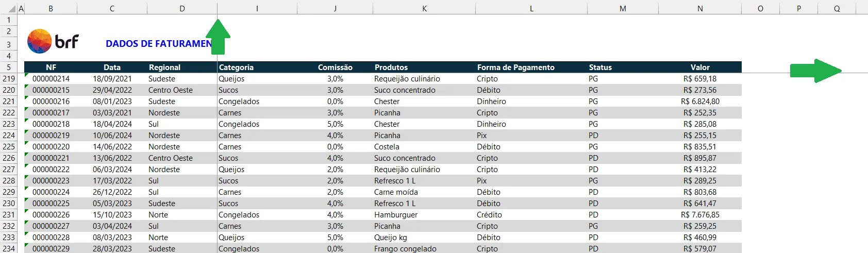Select the value R$ 7.676,85 cell
Image resolution: width=868 pixels, height=253 pixels.
pos(700,215)
